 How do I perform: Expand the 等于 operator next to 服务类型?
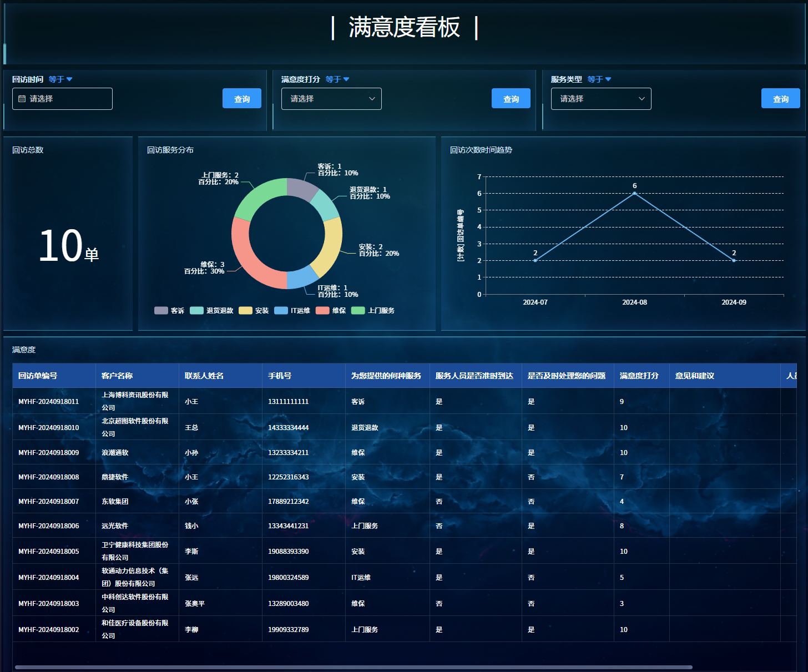click(599, 79)
